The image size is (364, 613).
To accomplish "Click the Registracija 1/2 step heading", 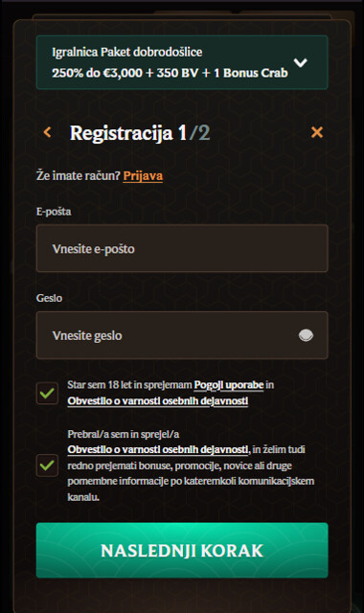I will [x=140, y=133].
